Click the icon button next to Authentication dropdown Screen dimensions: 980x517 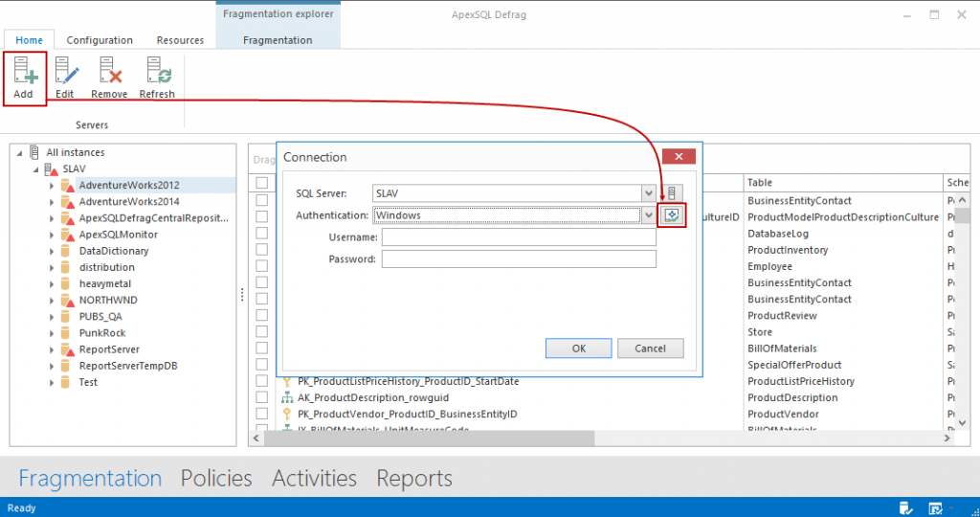pyautogui.click(x=671, y=215)
